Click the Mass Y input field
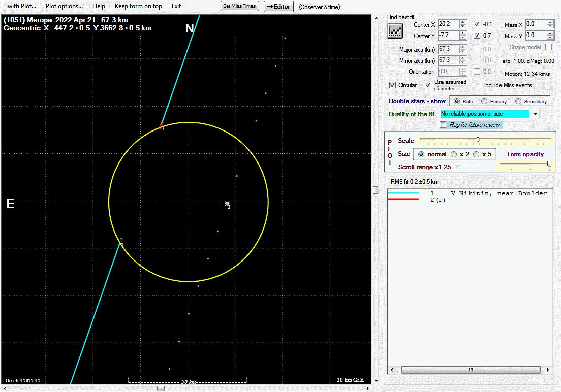The image size is (561, 392). (536, 36)
